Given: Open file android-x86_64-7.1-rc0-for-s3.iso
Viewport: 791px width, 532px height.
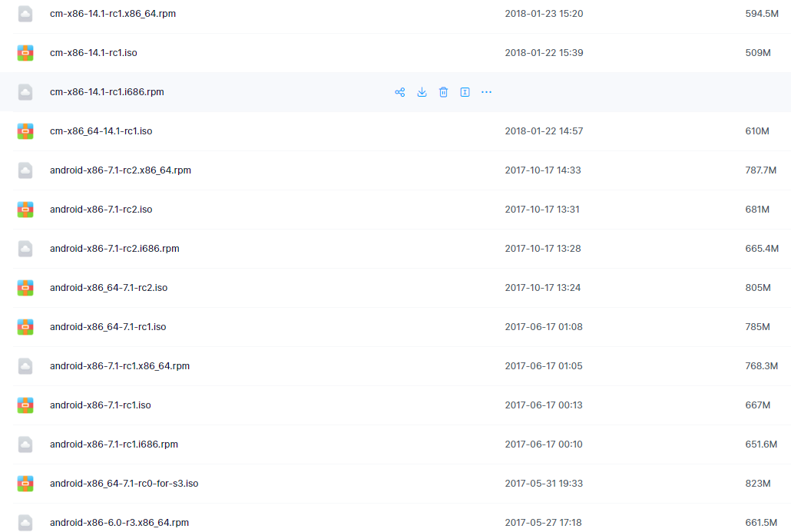Looking at the screenshot, I should click(124, 484).
